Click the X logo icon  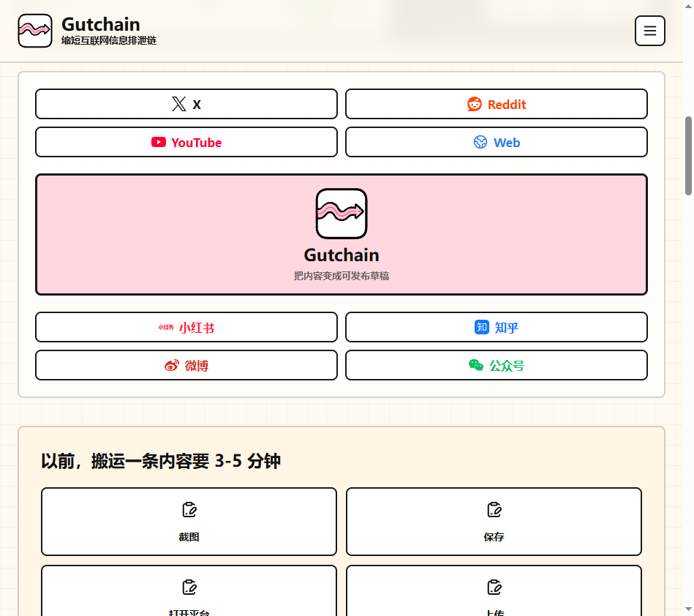pyautogui.click(x=179, y=104)
